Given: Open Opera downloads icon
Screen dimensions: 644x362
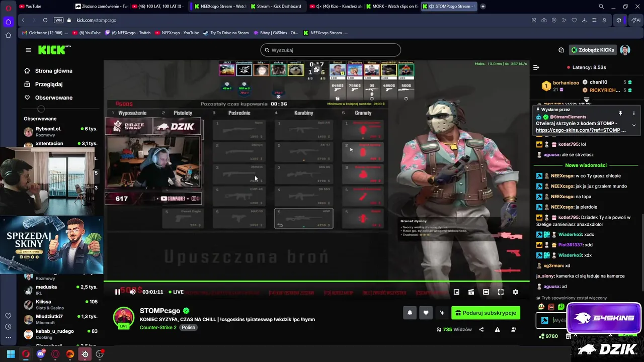Looking at the screenshot, I should 584,20.
